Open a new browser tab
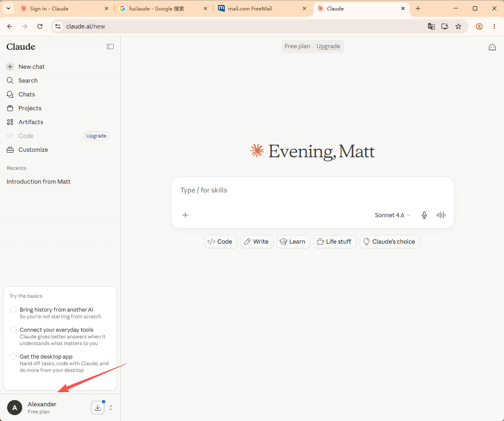The width and height of the screenshot is (504, 421). [418, 8]
